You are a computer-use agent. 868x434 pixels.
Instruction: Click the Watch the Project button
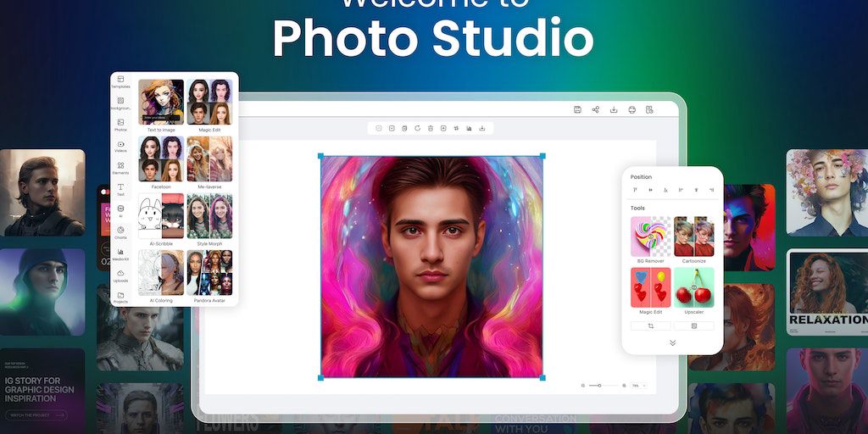click(36, 415)
